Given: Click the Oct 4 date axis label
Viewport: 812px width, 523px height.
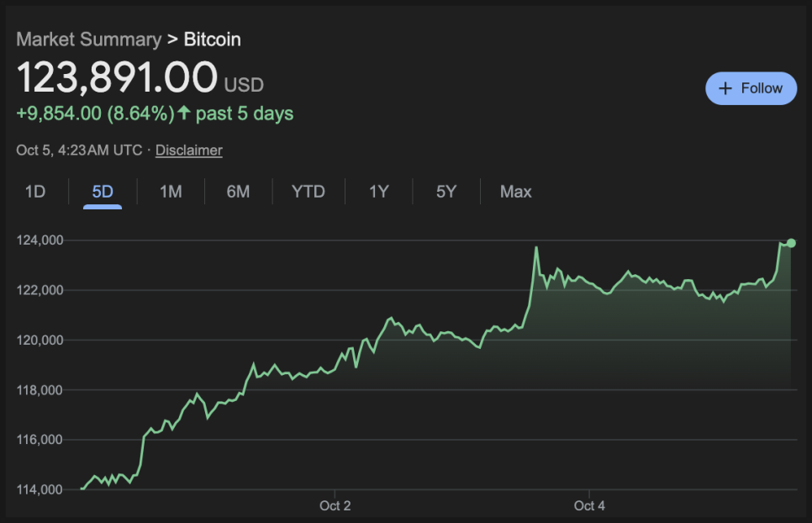Looking at the screenshot, I should pos(589,505).
